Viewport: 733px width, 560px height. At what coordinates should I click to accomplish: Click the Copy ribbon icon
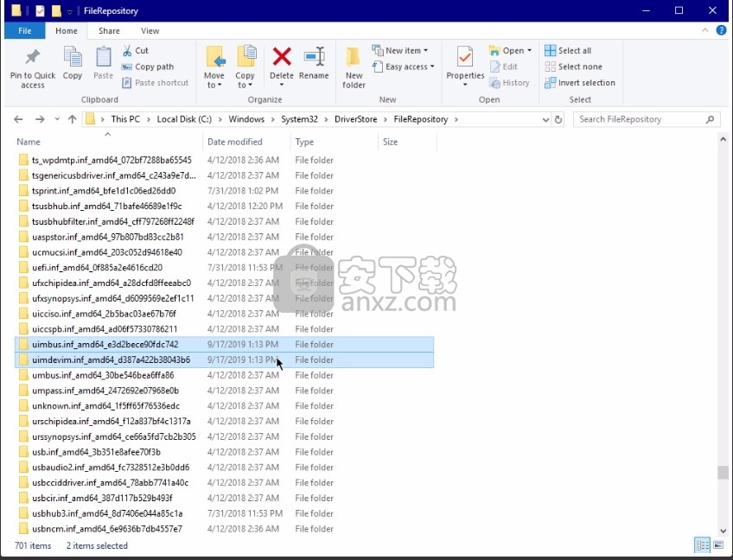click(73, 58)
